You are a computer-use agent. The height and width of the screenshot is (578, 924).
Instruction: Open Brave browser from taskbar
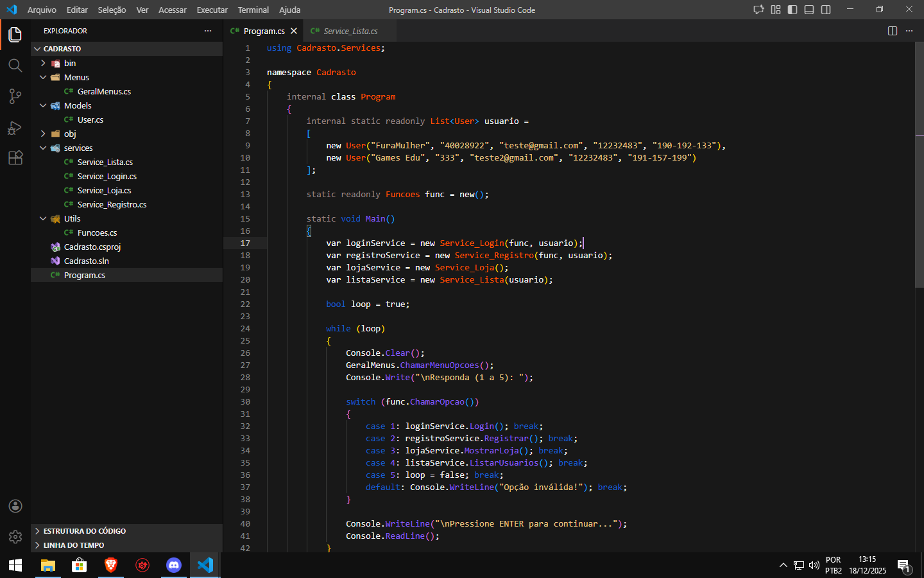coord(111,565)
